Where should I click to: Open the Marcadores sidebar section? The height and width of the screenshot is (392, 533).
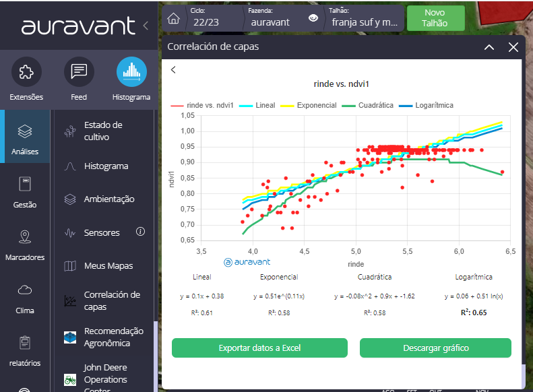[x=25, y=245]
